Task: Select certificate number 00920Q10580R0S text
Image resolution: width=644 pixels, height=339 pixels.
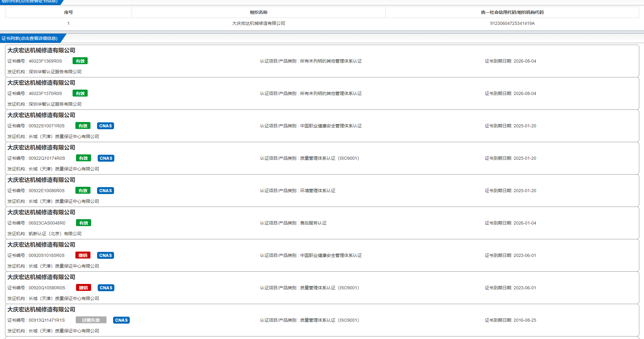Action: [x=47, y=288]
